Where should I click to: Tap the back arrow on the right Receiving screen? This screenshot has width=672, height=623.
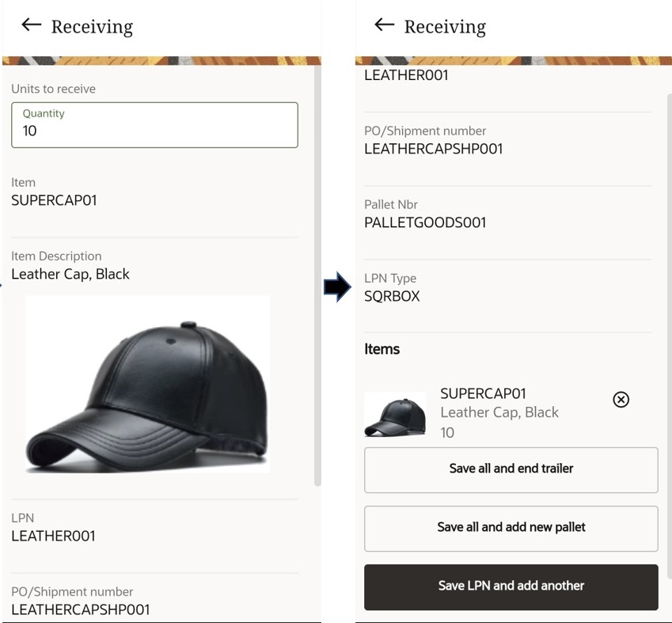[383, 25]
